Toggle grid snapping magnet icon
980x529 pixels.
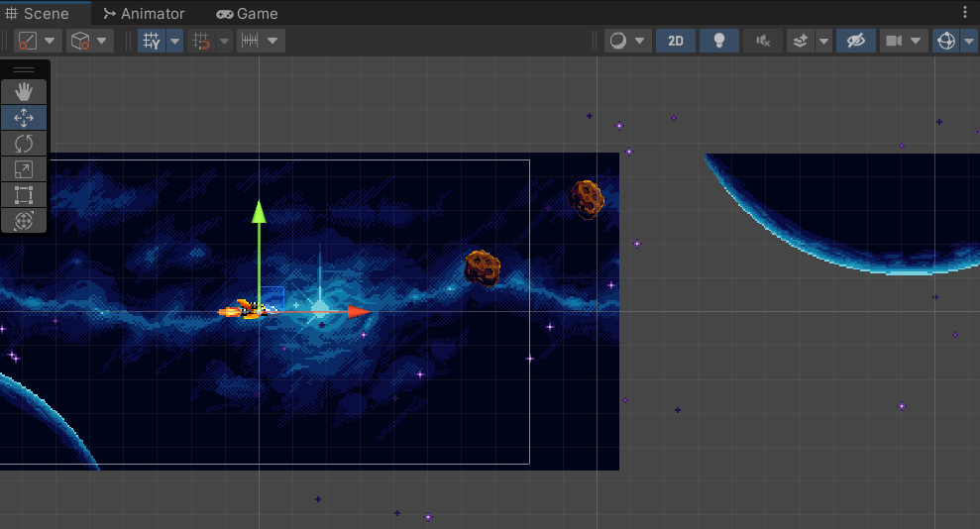pyautogui.click(x=201, y=42)
